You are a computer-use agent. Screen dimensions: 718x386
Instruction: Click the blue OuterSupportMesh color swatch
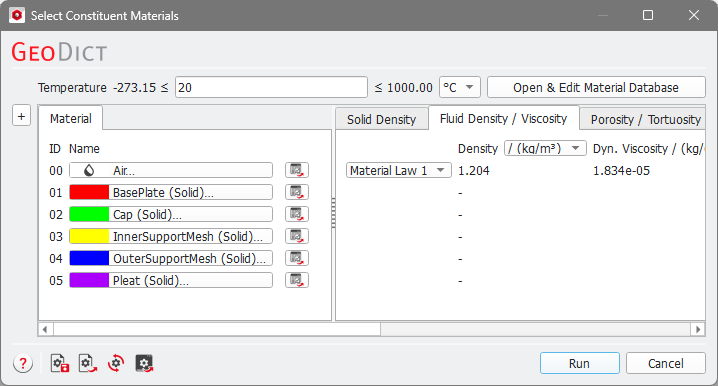tap(89, 258)
